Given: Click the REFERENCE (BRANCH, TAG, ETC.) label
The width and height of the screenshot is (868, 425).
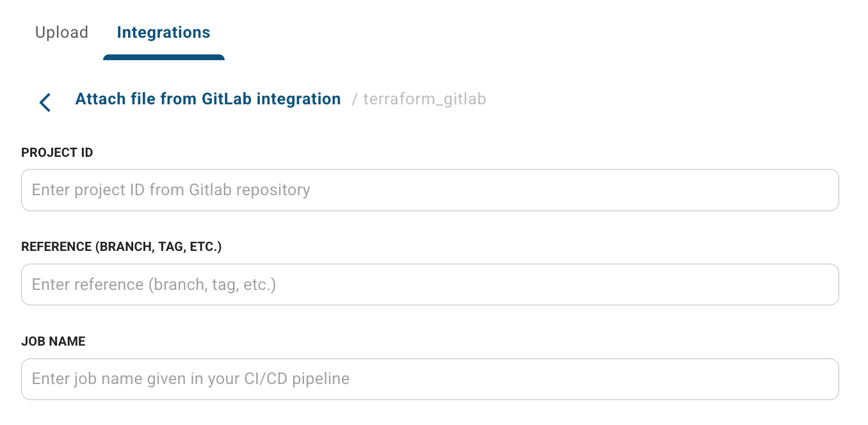Looking at the screenshot, I should [122, 247].
